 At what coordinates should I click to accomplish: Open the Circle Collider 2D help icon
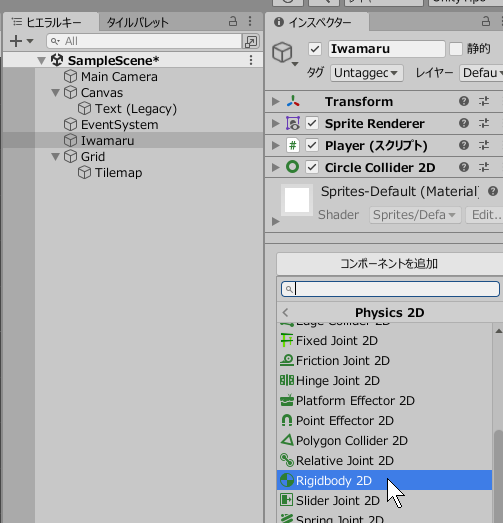tap(464, 167)
